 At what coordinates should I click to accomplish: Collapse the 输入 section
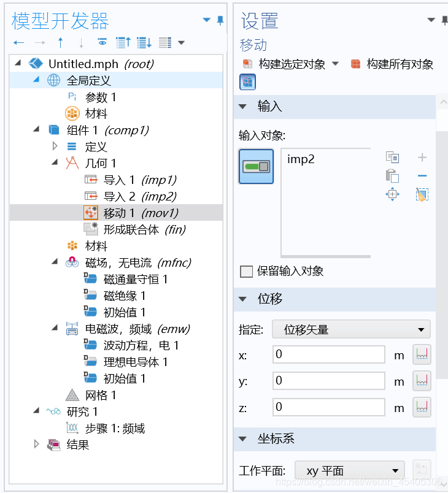242,107
